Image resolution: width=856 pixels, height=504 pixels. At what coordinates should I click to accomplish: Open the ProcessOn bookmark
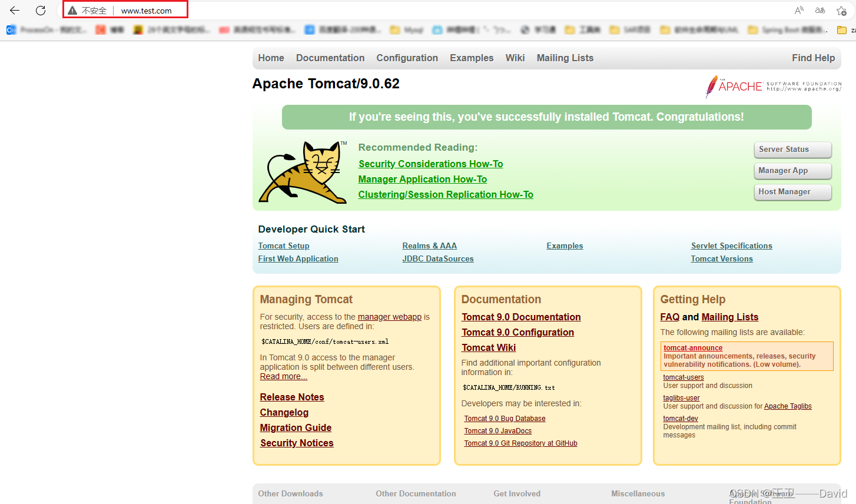(47, 29)
